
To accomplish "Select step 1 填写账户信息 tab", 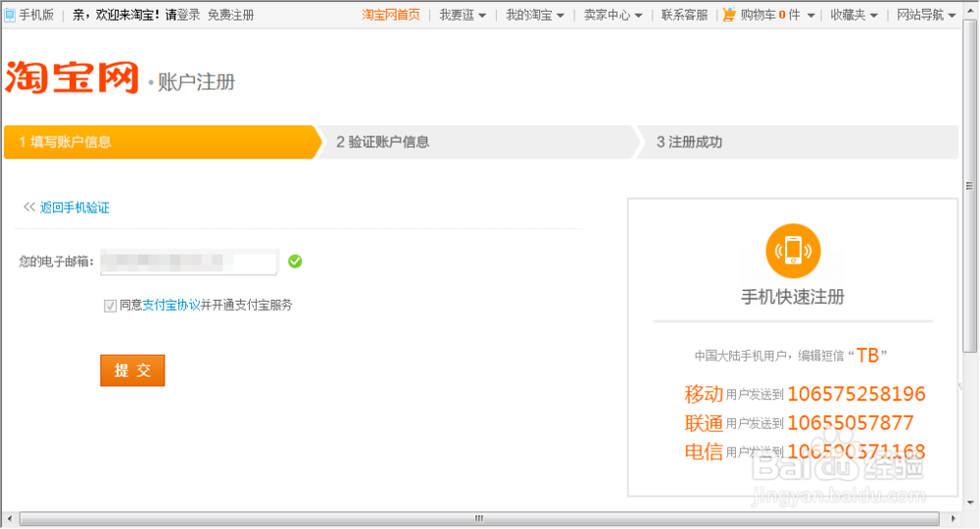I will pyautogui.click(x=163, y=142).
